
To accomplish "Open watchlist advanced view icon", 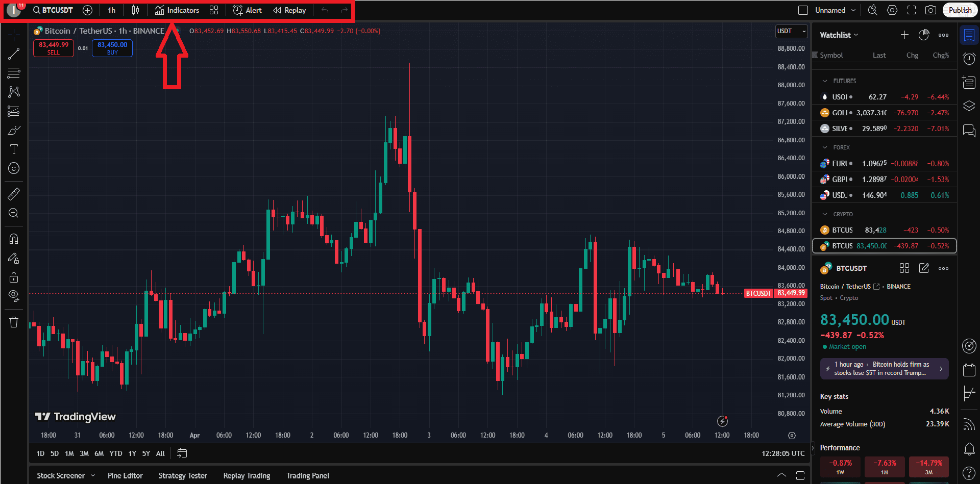I will point(924,35).
